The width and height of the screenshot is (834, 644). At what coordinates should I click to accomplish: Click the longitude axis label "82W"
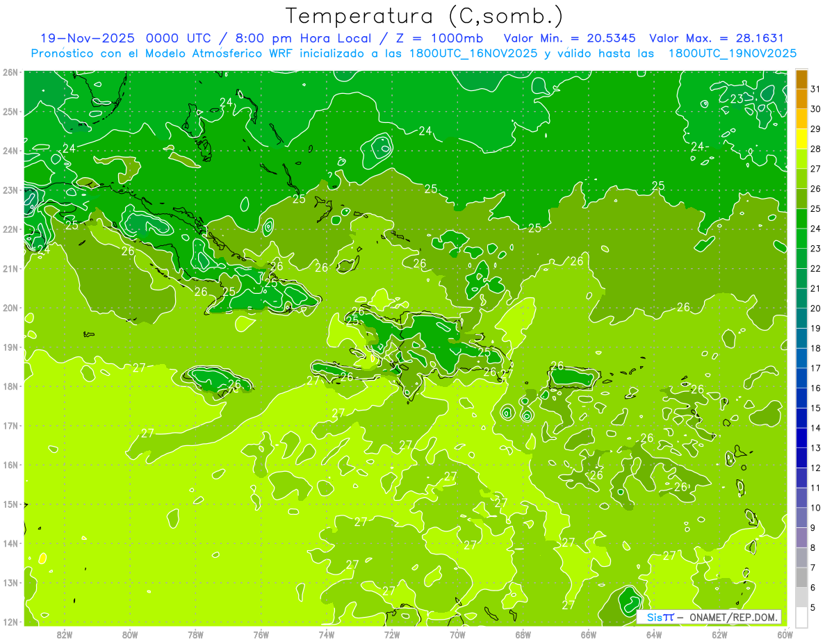coord(65,634)
